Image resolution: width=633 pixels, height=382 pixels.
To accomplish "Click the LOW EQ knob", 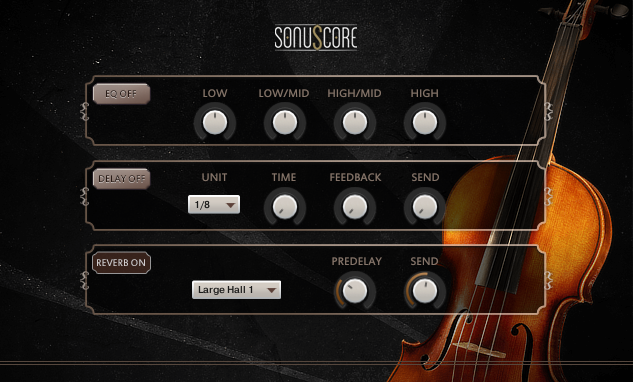I will [215, 122].
